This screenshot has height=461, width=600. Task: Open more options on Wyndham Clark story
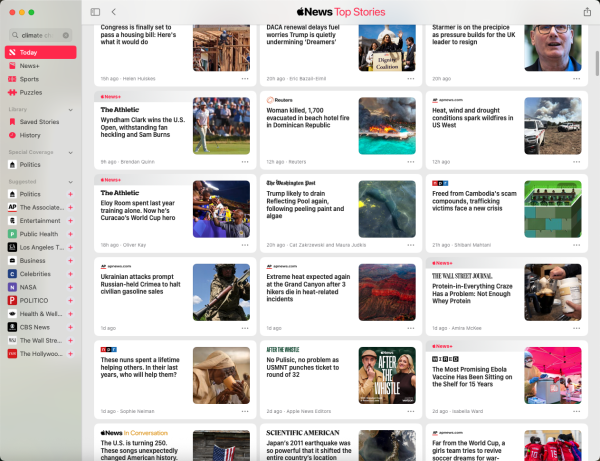(245, 162)
